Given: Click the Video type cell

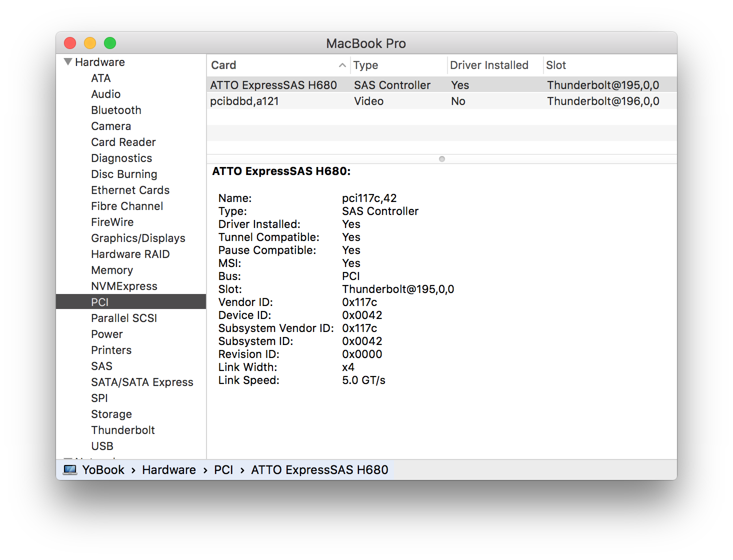Looking at the screenshot, I should [369, 101].
